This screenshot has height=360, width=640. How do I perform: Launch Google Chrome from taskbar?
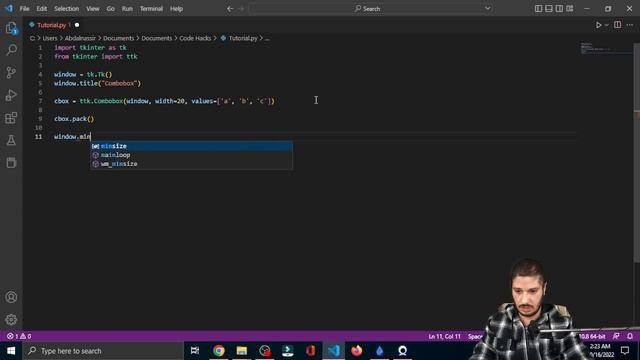[219, 351]
